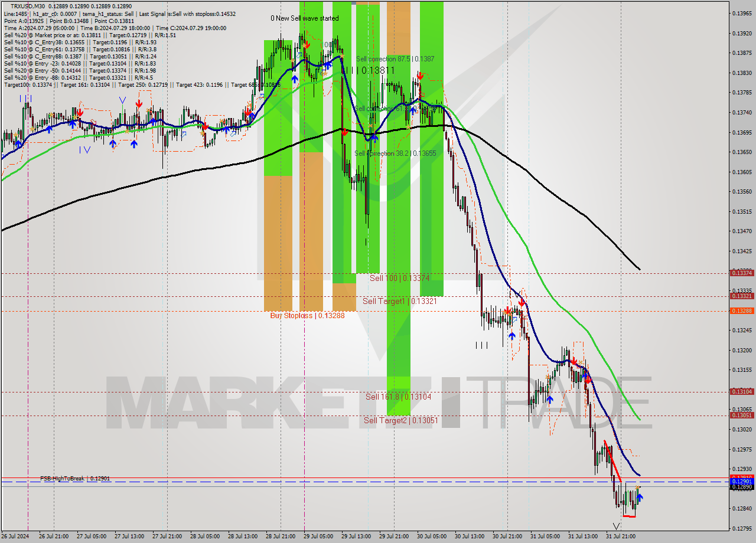Select the 'Sell %10 @ Entry -23: 0.14028' line
The height and width of the screenshot is (543, 756).
tap(80, 63)
